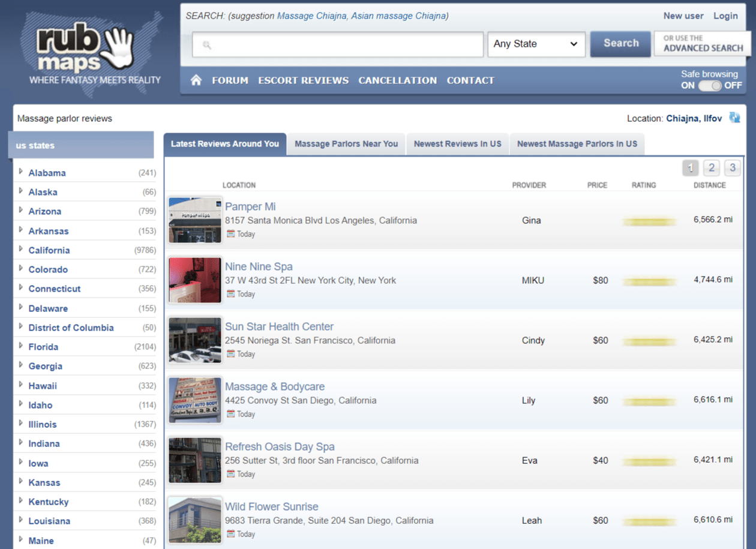Click the rating bar for Nine Nine Spa
Image resolution: width=756 pixels, height=549 pixels.
pyautogui.click(x=650, y=282)
